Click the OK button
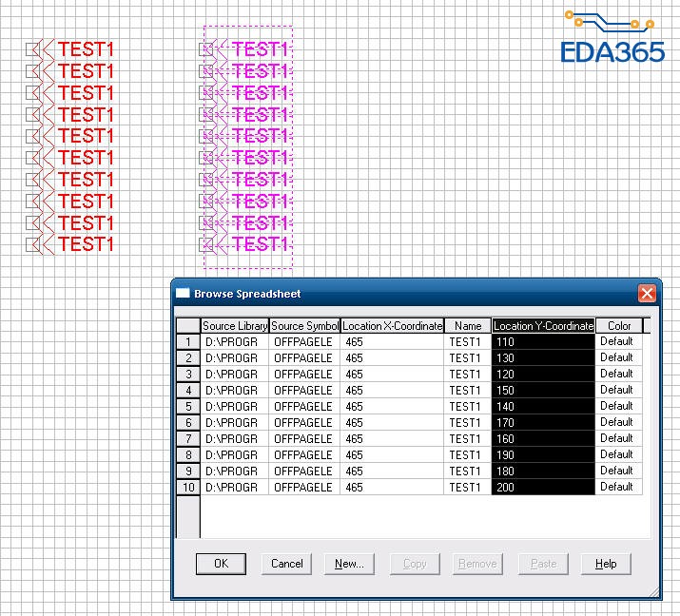680x616 pixels. pyautogui.click(x=221, y=564)
